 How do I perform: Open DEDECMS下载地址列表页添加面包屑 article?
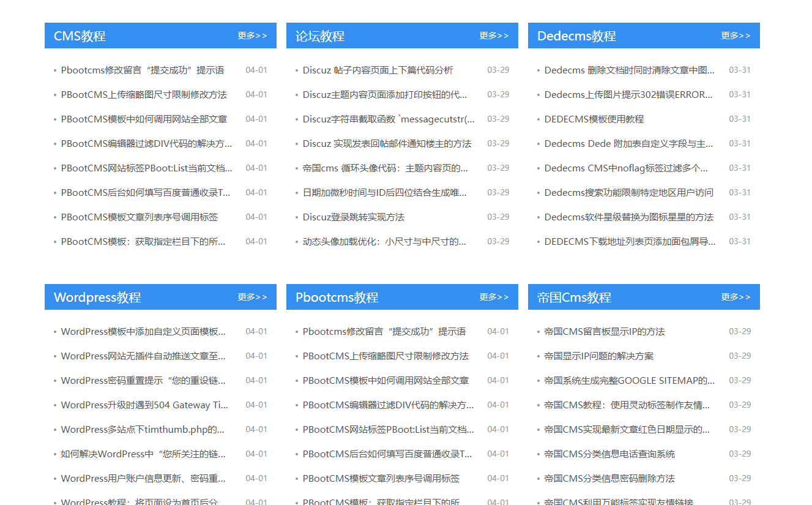tap(630, 242)
